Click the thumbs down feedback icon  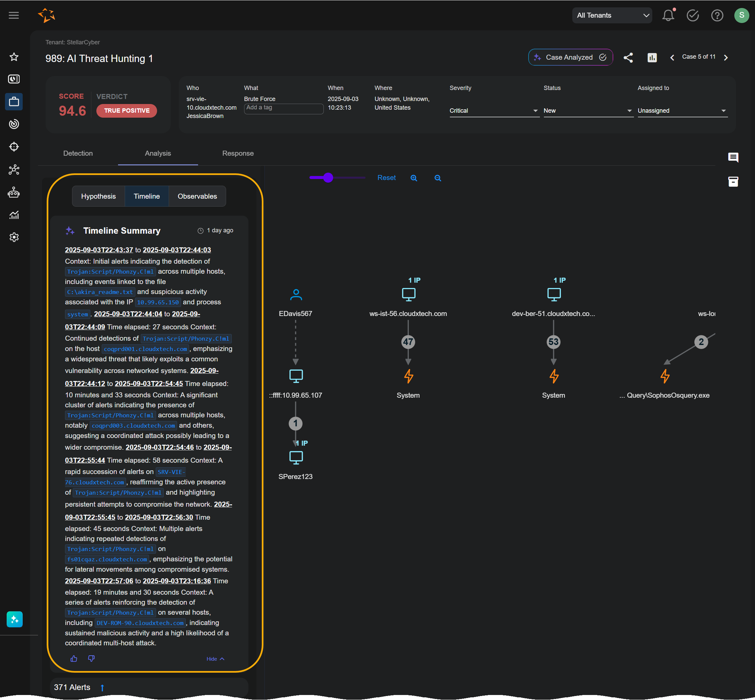91,659
